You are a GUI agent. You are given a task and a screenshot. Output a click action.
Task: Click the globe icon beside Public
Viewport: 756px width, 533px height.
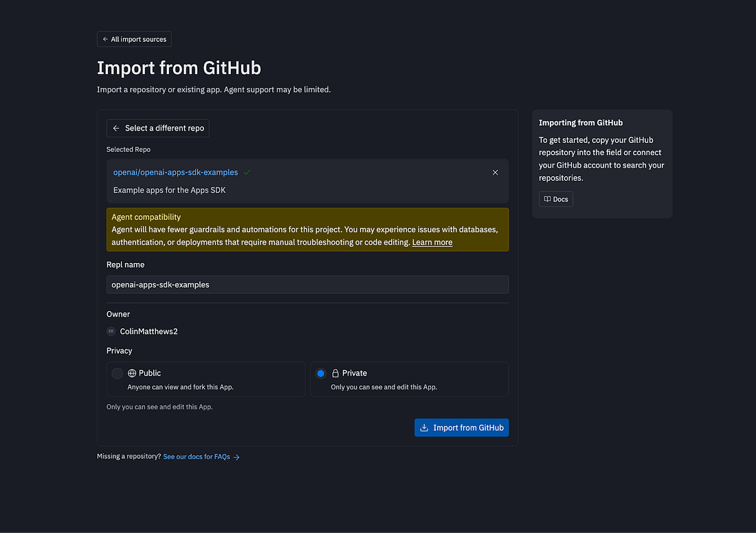(132, 373)
